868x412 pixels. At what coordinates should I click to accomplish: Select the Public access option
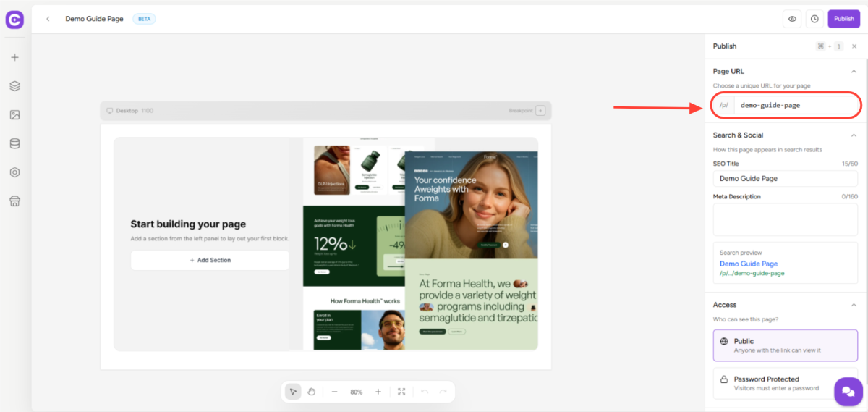tap(785, 345)
